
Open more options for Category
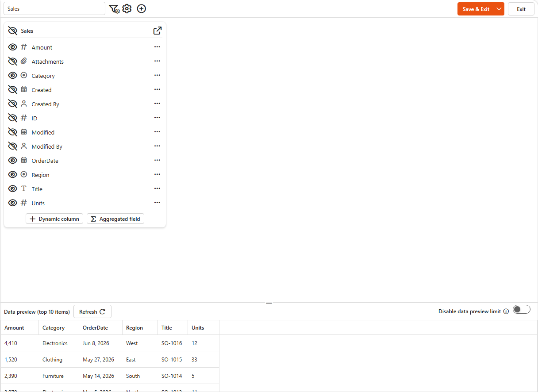click(157, 75)
